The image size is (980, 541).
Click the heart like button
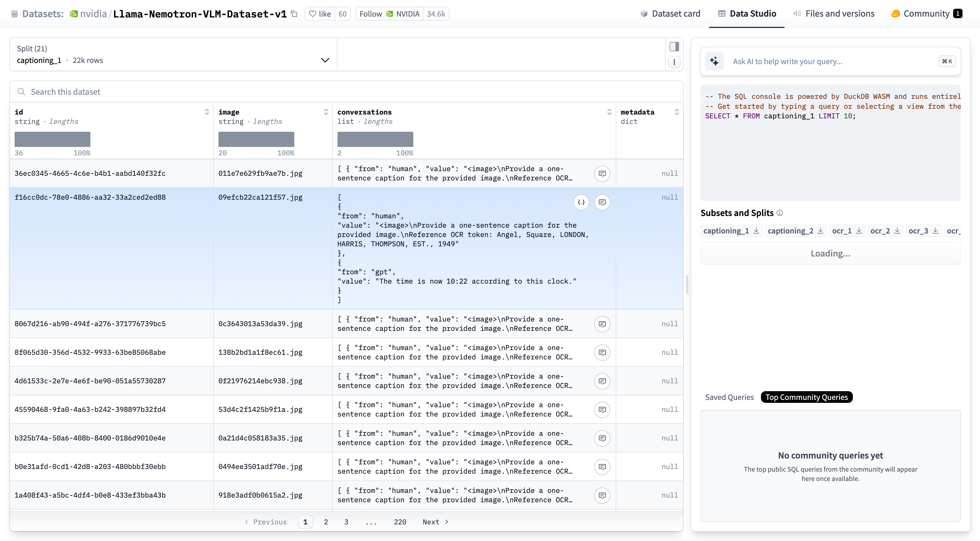pyautogui.click(x=320, y=14)
